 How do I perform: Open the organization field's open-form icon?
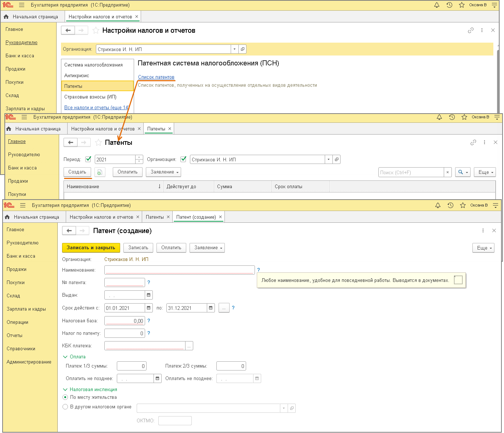point(242,49)
